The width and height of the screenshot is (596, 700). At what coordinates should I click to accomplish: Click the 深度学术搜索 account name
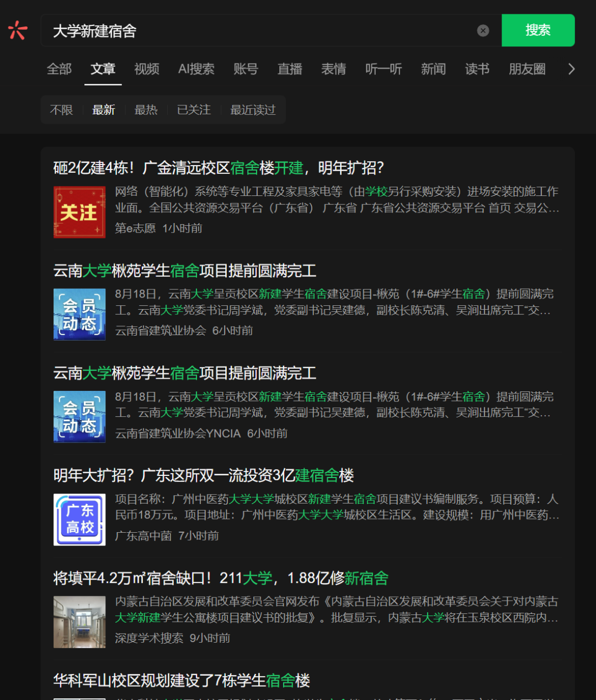(149, 638)
